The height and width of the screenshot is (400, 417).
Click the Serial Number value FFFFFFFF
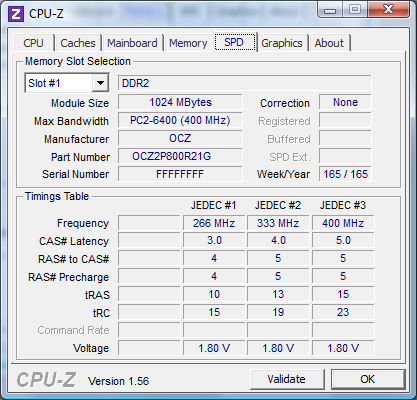coord(180,174)
